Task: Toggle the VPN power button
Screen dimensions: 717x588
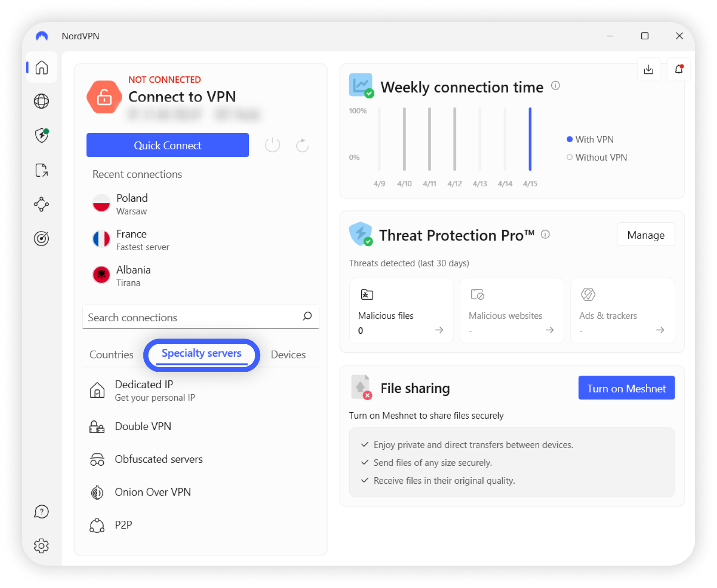Action: coord(273,145)
